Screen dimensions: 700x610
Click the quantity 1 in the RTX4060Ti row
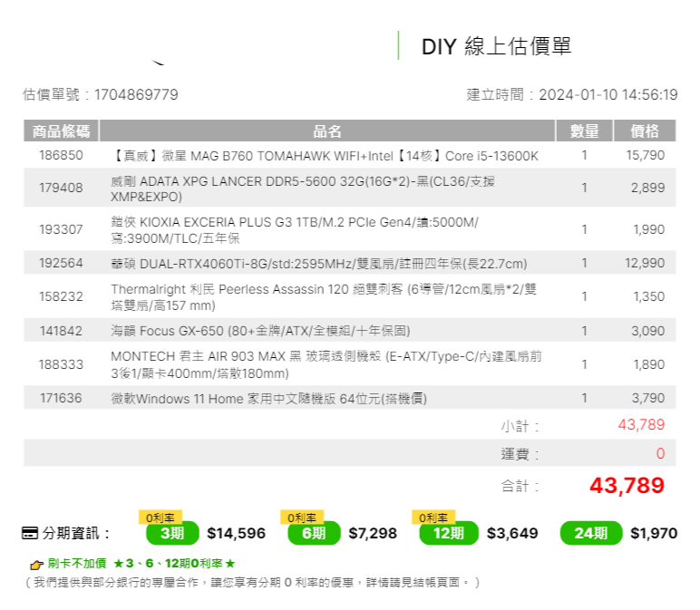[x=584, y=263]
